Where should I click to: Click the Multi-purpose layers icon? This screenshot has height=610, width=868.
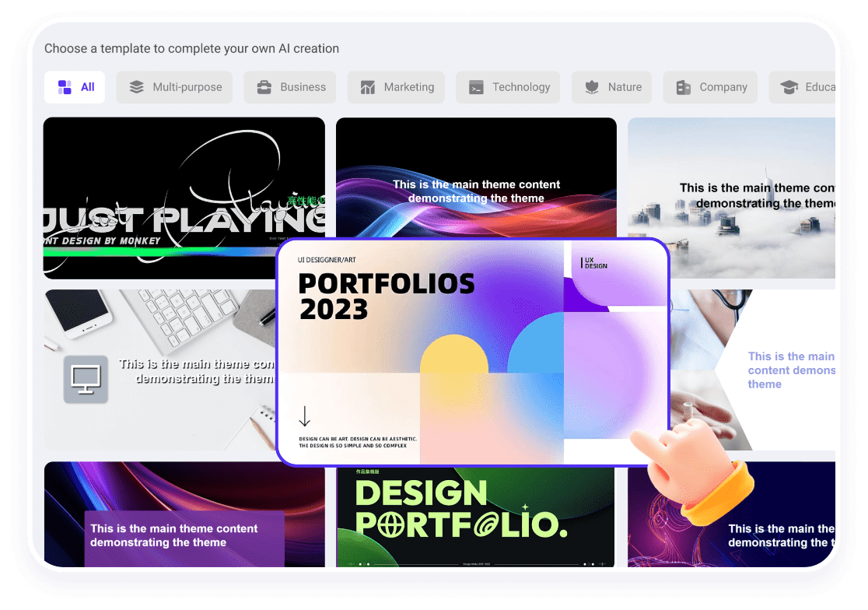coord(137,87)
